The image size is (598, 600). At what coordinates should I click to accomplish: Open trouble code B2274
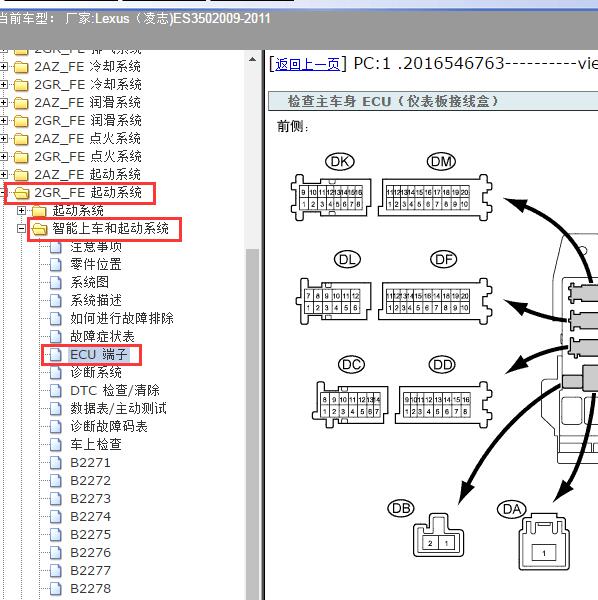90,517
